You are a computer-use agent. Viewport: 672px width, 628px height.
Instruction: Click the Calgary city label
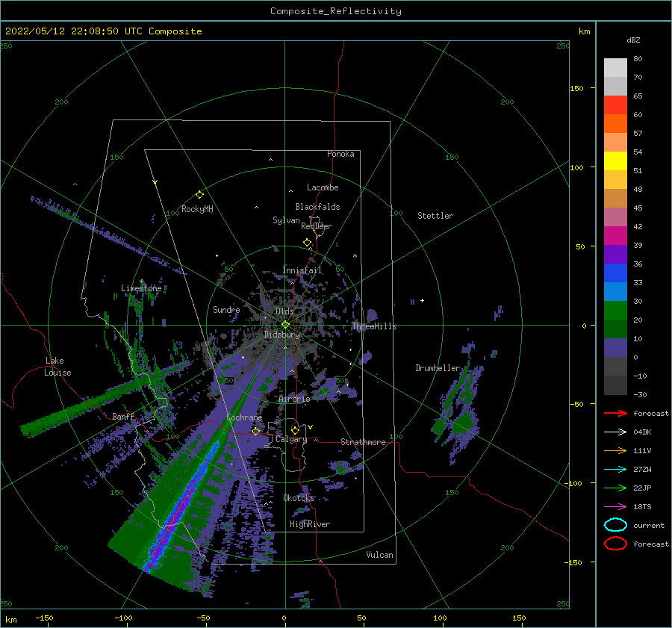[x=291, y=439]
